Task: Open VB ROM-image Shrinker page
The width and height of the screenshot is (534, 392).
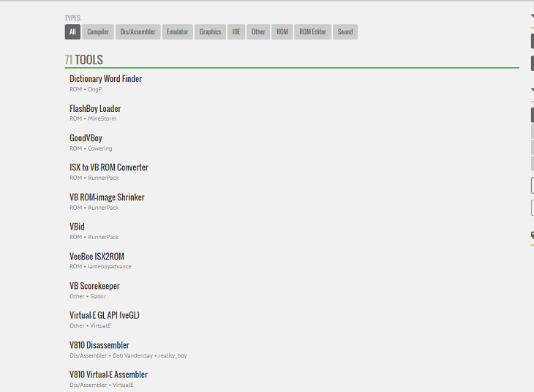Action: click(x=107, y=197)
